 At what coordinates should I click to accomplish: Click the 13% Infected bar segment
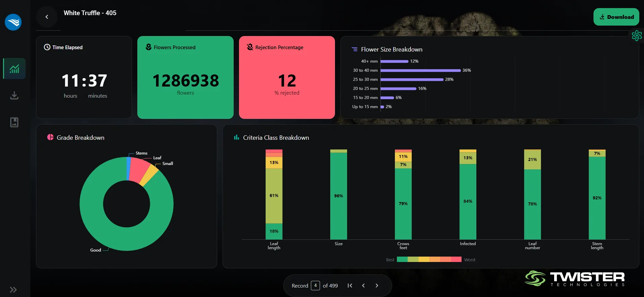468,158
